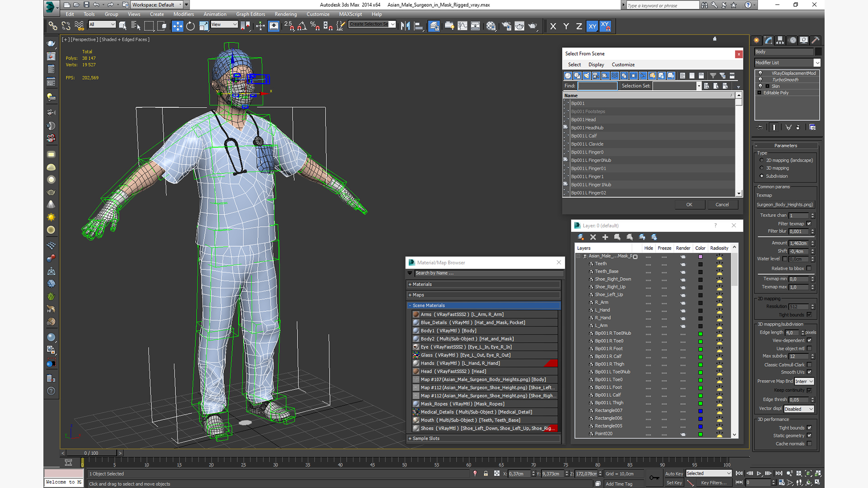868x488 pixels.
Task: Click the Surgeon_Body_Heights.png texmap button
Action: pyautogui.click(x=785, y=205)
